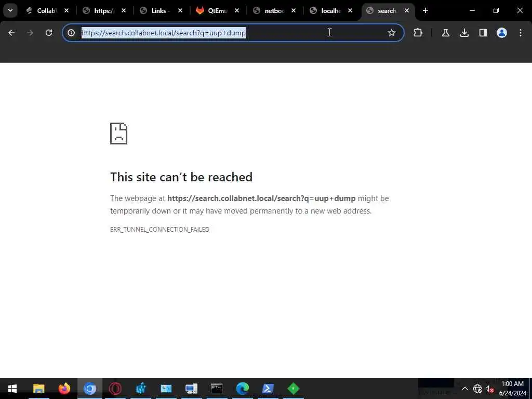Launch Microsoft Edge from taskbar
The width and height of the screenshot is (532, 399).
242,389
